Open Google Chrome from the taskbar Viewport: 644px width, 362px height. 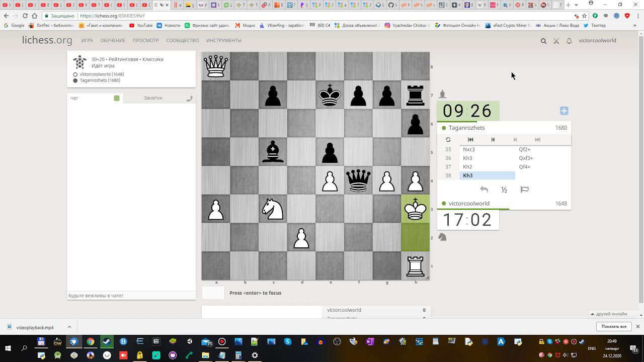pyautogui.click(x=90, y=342)
